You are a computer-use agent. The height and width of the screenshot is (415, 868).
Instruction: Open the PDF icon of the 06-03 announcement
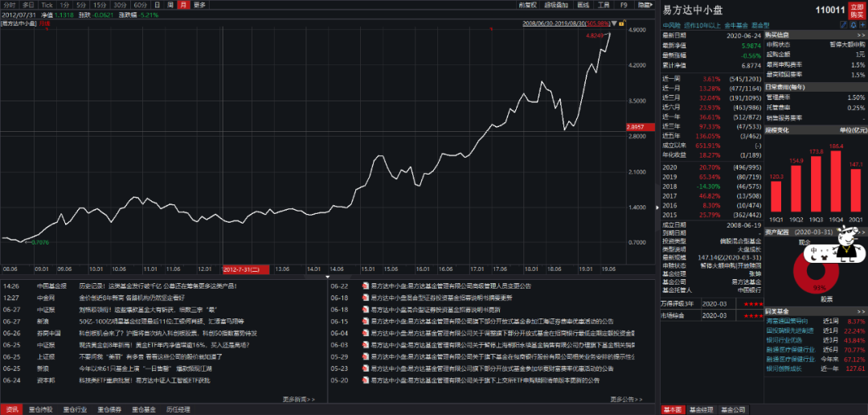point(365,345)
